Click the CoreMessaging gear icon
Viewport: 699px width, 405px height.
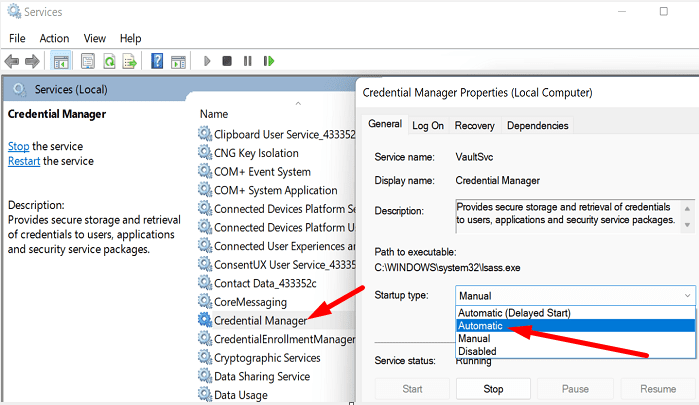coord(205,302)
